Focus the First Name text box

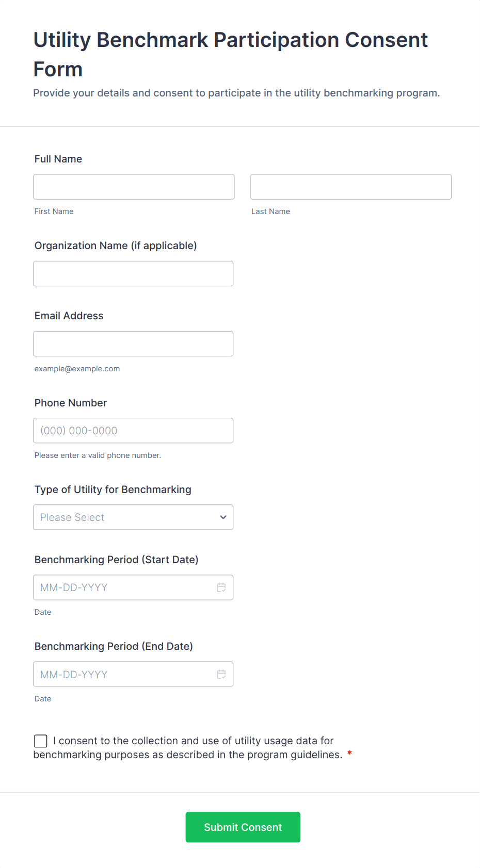coord(134,187)
